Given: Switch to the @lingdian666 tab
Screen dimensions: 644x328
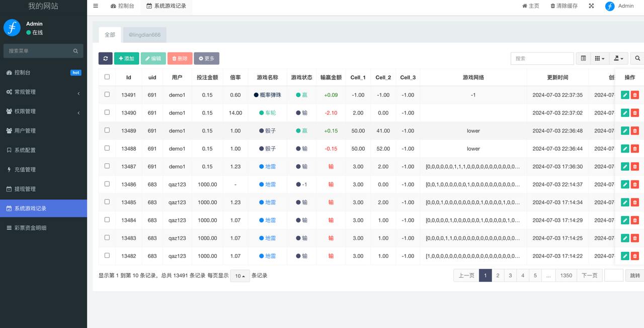Looking at the screenshot, I should click(145, 35).
